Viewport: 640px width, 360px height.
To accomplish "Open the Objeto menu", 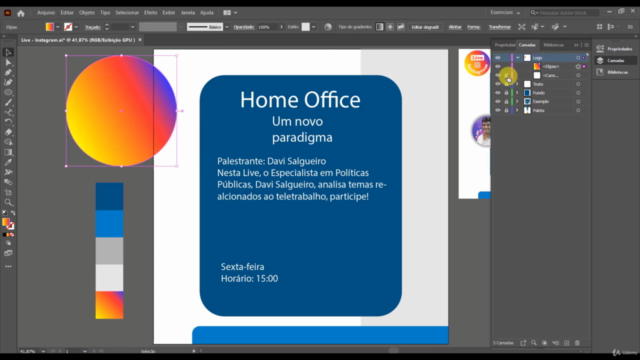I will pos(87,13).
